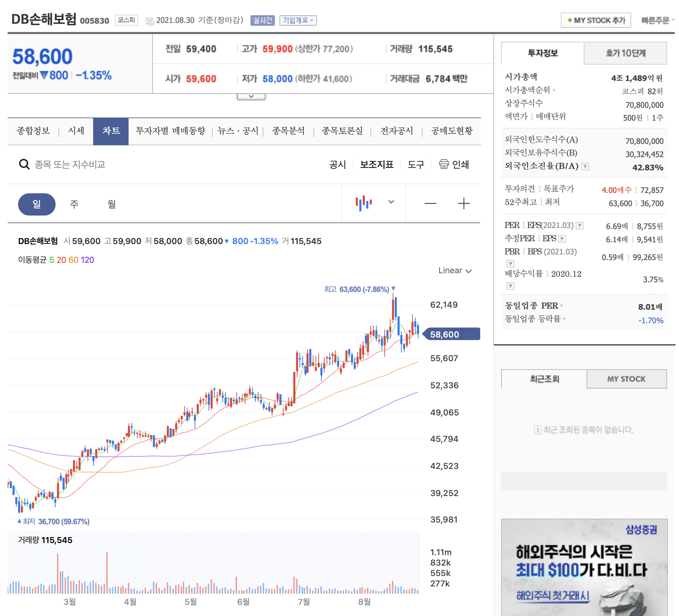Click the calendar icon beside the date

pos(150,21)
